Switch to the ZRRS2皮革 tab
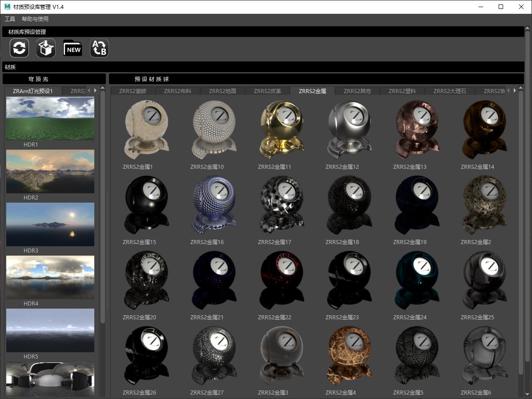This screenshot has height=399, width=532. tap(267, 91)
